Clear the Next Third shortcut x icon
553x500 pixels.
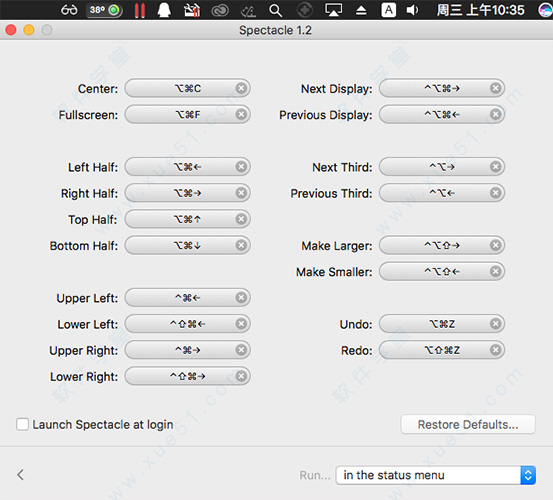pyautogui.click(x=496, y=167)
